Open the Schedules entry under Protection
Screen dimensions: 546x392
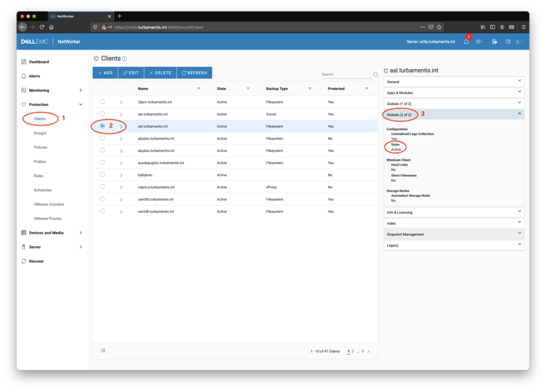coord(43,190)
